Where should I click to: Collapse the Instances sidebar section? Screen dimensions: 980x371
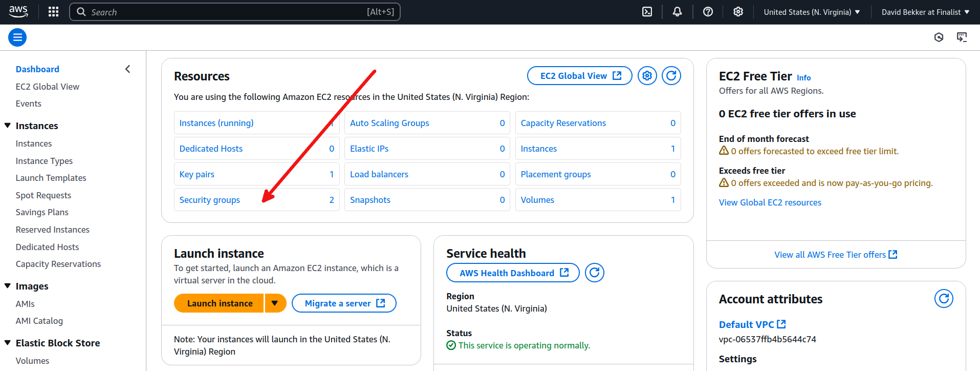[x=8, y=126]
